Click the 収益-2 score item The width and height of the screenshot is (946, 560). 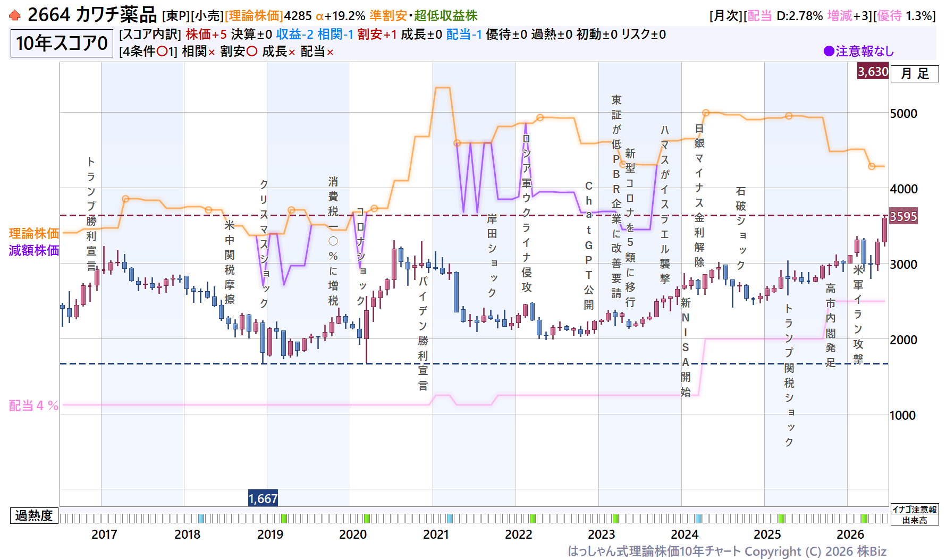(294, 35)
